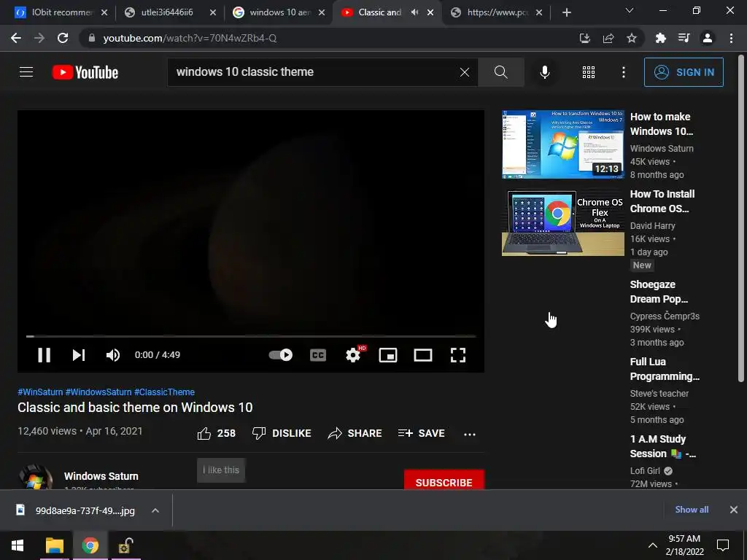Toggle the autoplay switch in player
This screenshot has height=560, width=747.
tap(281, 355)
